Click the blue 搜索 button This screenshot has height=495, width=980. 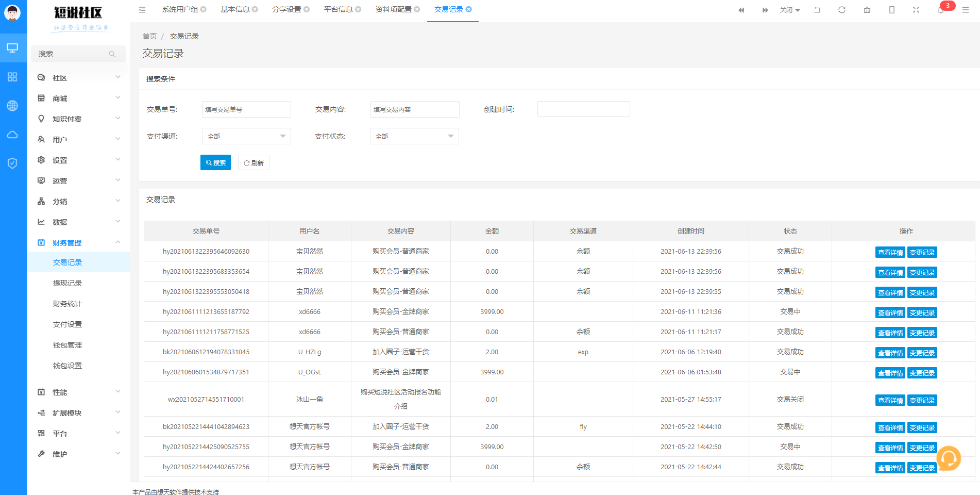[x=215, y=162]
